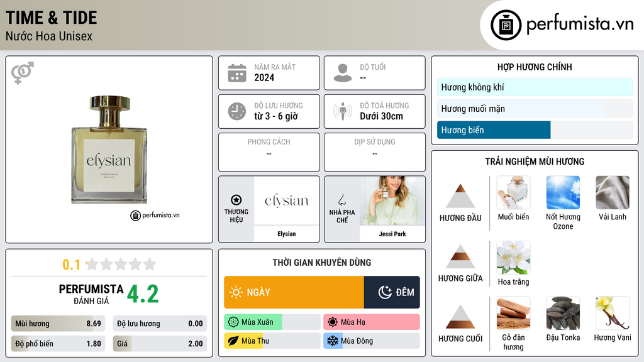Click the Jessi Park perfumer photo

tap(392, 200)
